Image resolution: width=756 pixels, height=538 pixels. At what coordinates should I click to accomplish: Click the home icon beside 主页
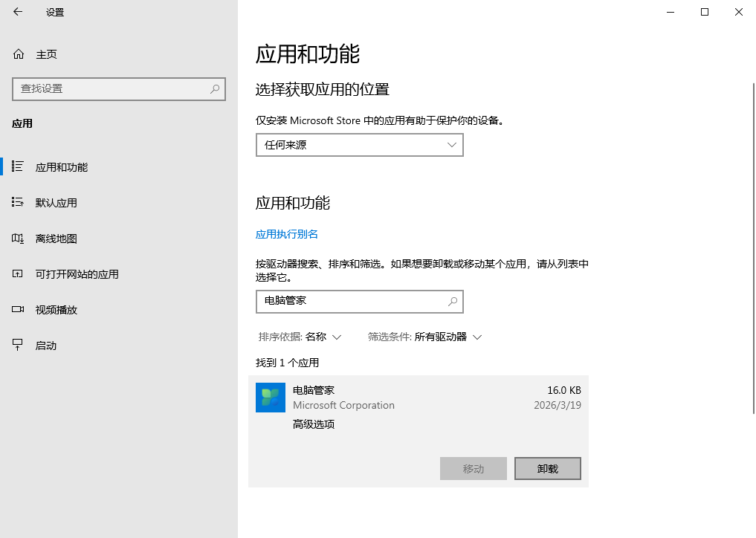pyautogui.click(x=19, y=54)
